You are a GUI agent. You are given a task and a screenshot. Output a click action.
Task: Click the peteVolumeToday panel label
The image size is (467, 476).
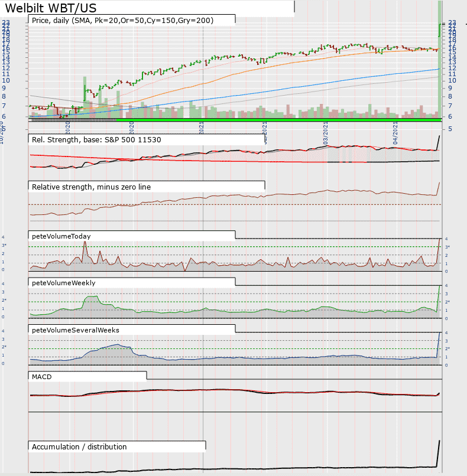[x=61, y=236]
